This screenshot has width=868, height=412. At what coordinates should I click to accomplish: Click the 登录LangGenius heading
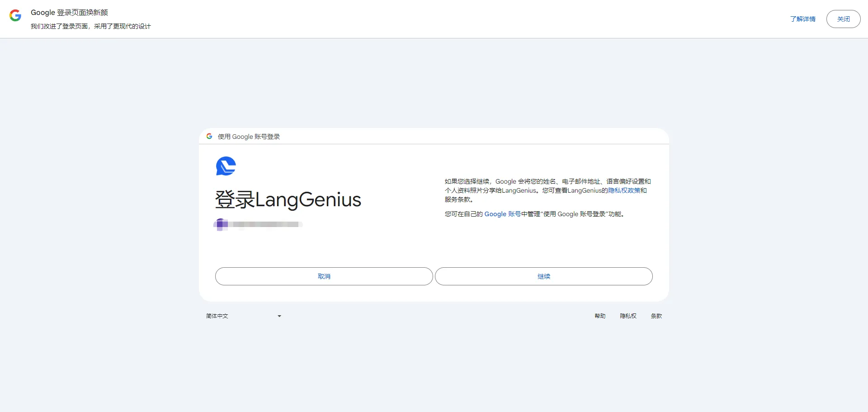pos(288,199)
